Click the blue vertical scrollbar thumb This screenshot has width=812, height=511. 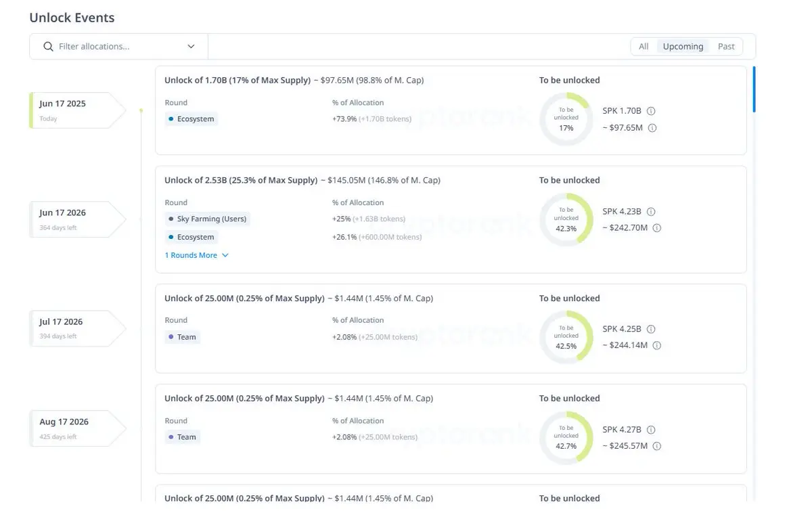[x=754, y=89]
